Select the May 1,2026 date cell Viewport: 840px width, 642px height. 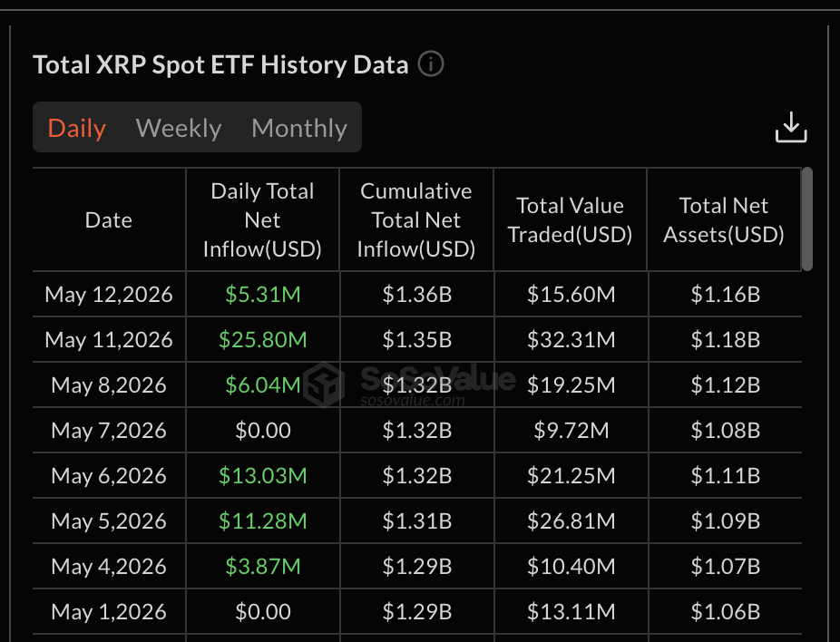pos(109,611)
